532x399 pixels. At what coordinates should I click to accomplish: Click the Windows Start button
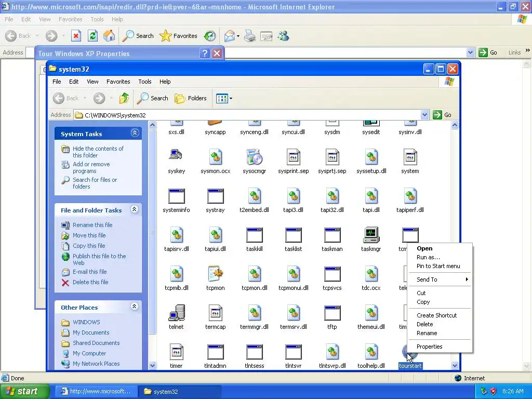[x=24, y=391]
